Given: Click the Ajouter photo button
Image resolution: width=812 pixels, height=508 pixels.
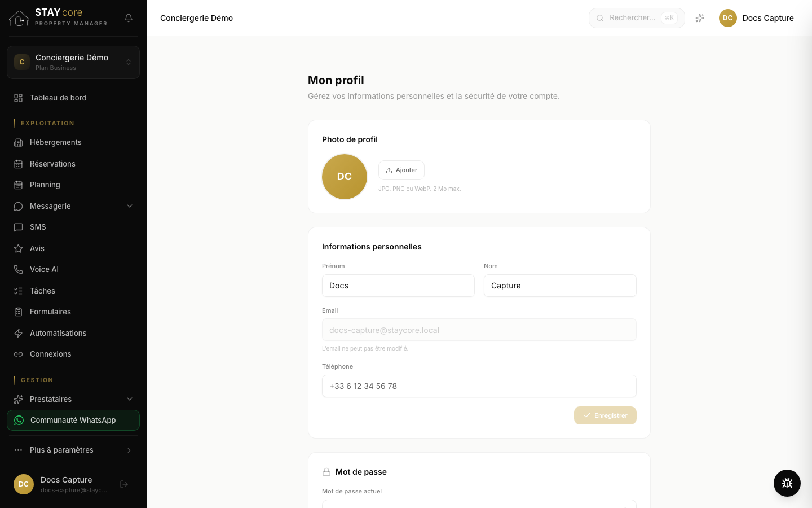Looking at the screenshot, I should tap(401, 170).
